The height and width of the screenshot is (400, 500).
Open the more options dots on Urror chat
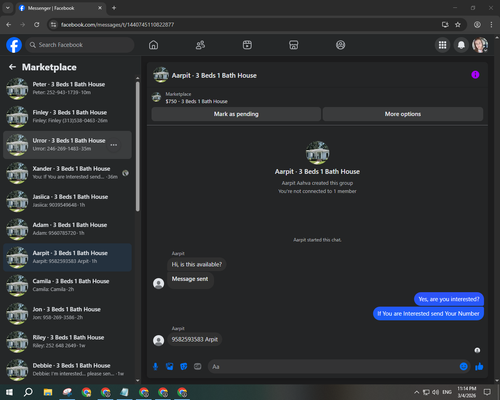coord(114,145)
